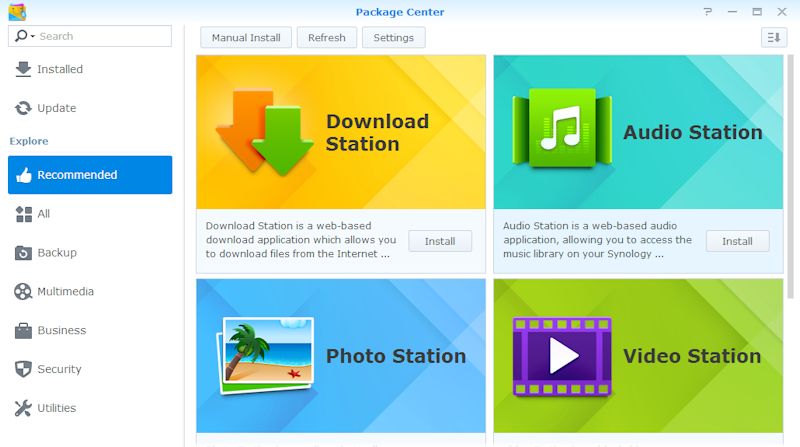Click the Audio Station music note icon

(x=562, y=129)
